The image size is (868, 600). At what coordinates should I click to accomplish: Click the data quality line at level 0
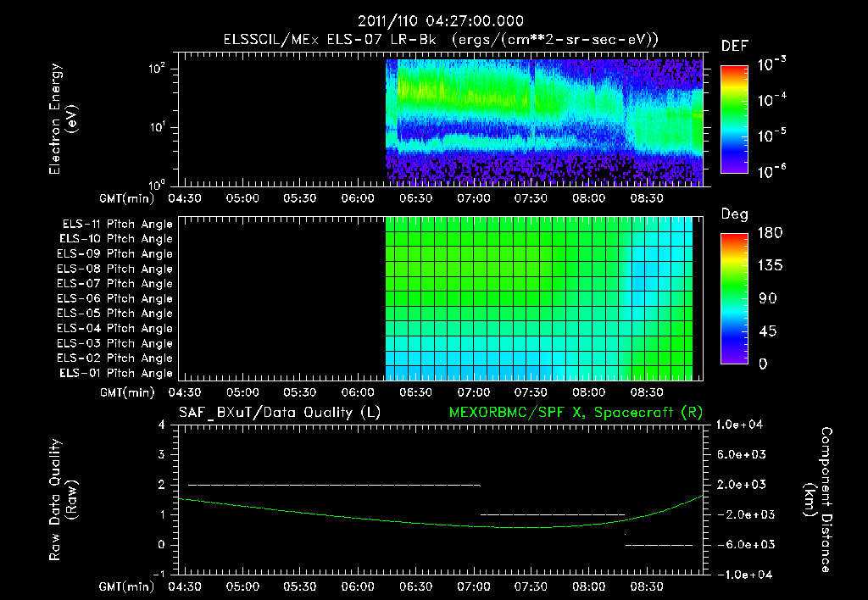point(659,545)
